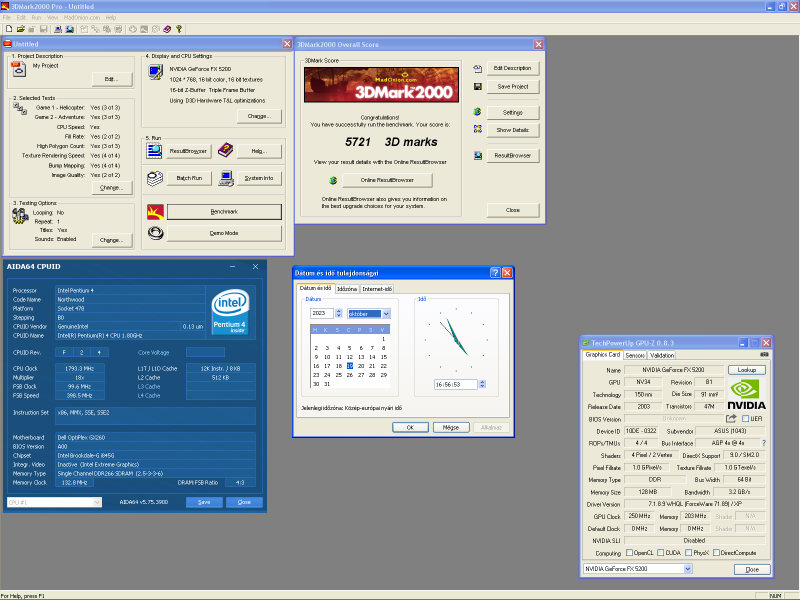Click the Show Details button
This screenshot has height=600, width=800.
pyautogui.click(x=513, y=130)
